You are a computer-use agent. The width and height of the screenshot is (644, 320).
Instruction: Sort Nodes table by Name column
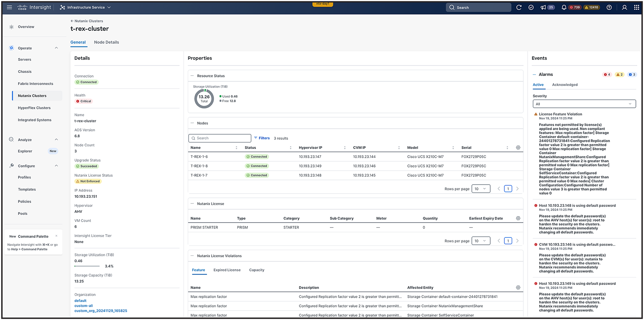236,148
